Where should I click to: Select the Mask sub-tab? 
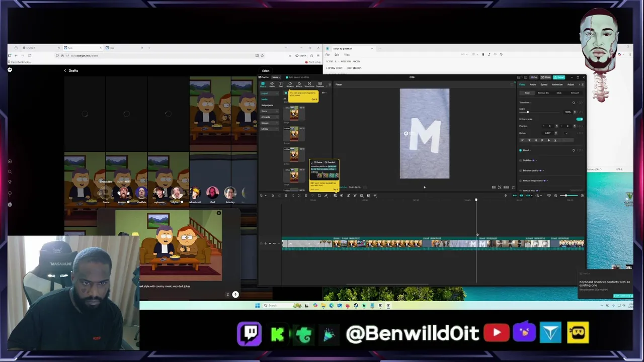(x=559, y=93)
